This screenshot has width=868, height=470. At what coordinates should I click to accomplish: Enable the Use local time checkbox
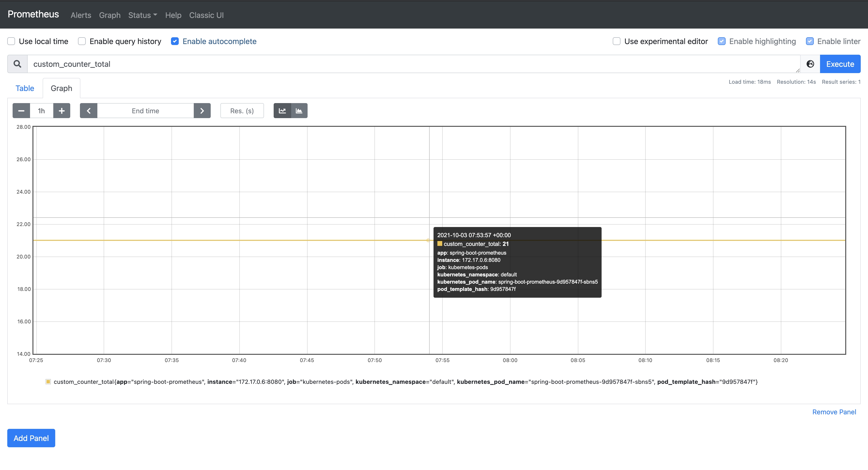pyautogui.click(x=11, y=41)
